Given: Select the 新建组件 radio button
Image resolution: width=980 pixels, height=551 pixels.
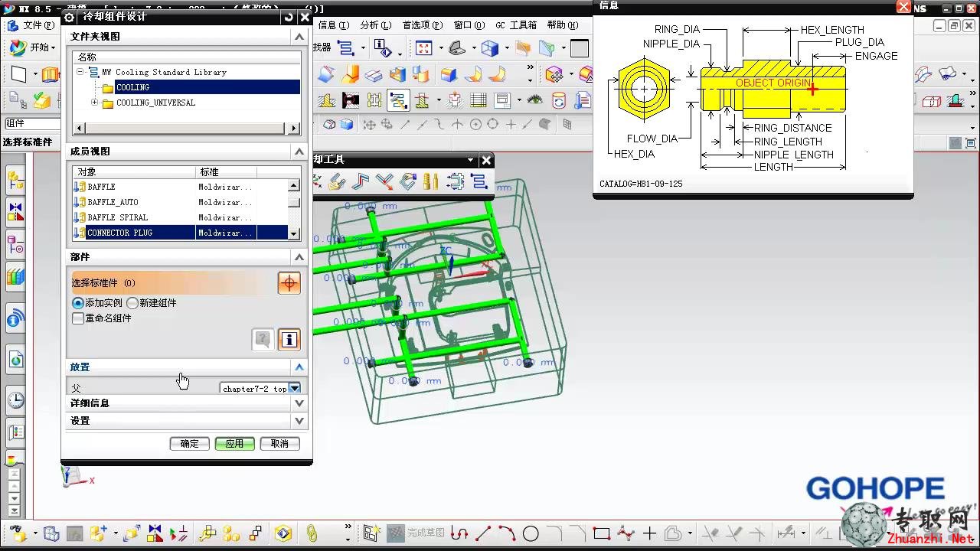Looking at the screenshot, I should tap(132, 303).
